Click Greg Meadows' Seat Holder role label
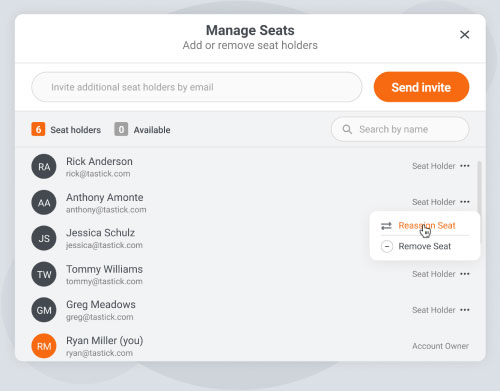The height and width of the screenshot is (391, 500). coord(434,310)
